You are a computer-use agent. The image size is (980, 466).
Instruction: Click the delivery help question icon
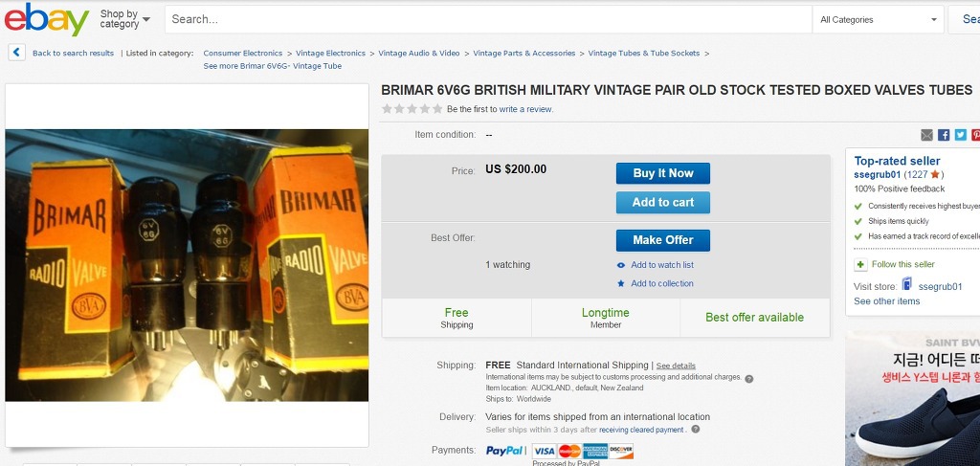[696, 430]
